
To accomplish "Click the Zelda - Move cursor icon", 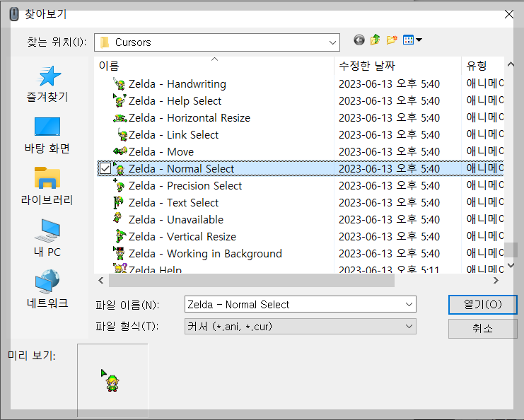I will point(120,151).
